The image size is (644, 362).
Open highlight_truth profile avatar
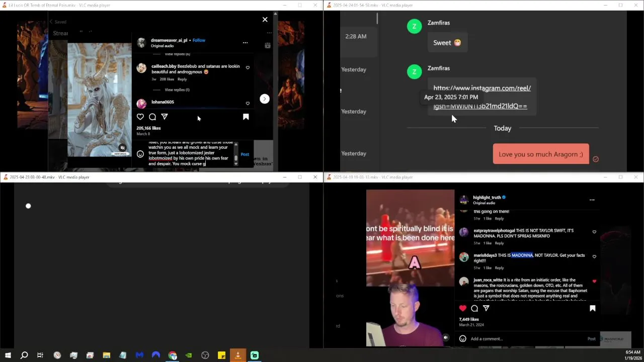click(464, 200)
